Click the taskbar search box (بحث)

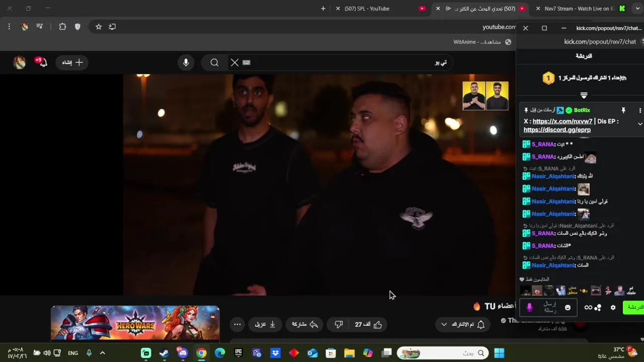[x=444, y=353]
